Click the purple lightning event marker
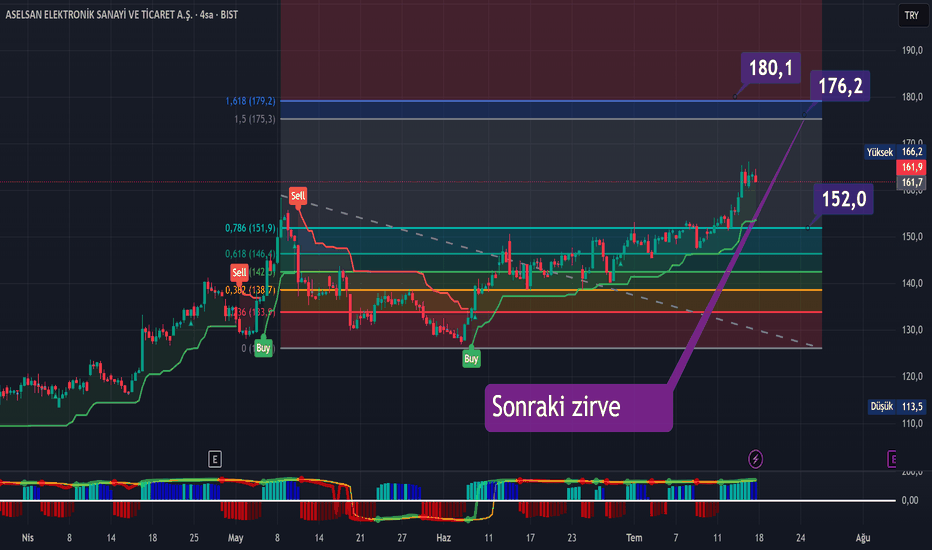Image resolution: width=932 pixels, height=550 pixels. 755,459
